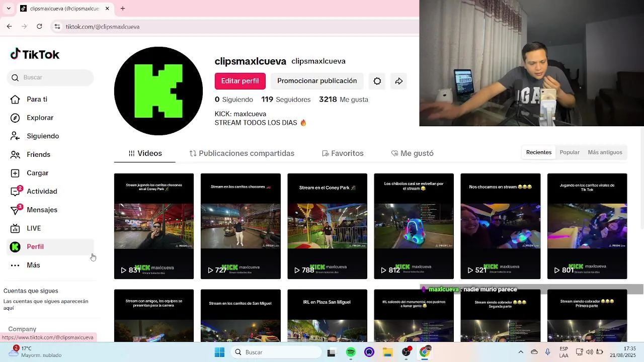Expand Más options in sidebar
Screen dimensions: 644x362
click(25, 265)
